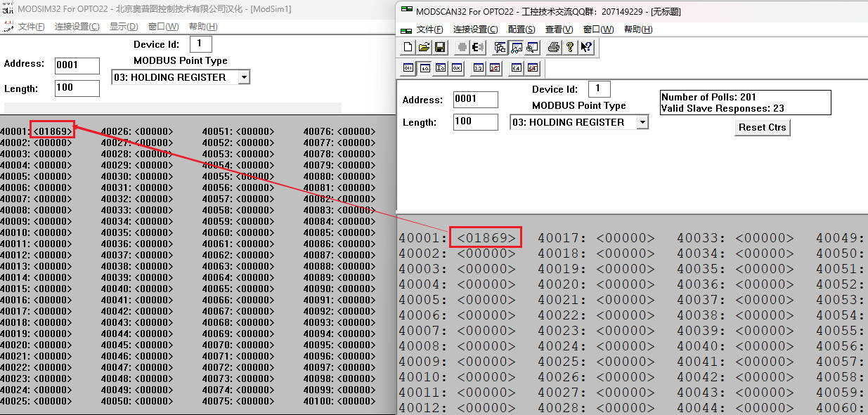This screenshot has height=415, width=868.
Task: Click the Save floppy disk icon
Action: click(x=440, y=47)
